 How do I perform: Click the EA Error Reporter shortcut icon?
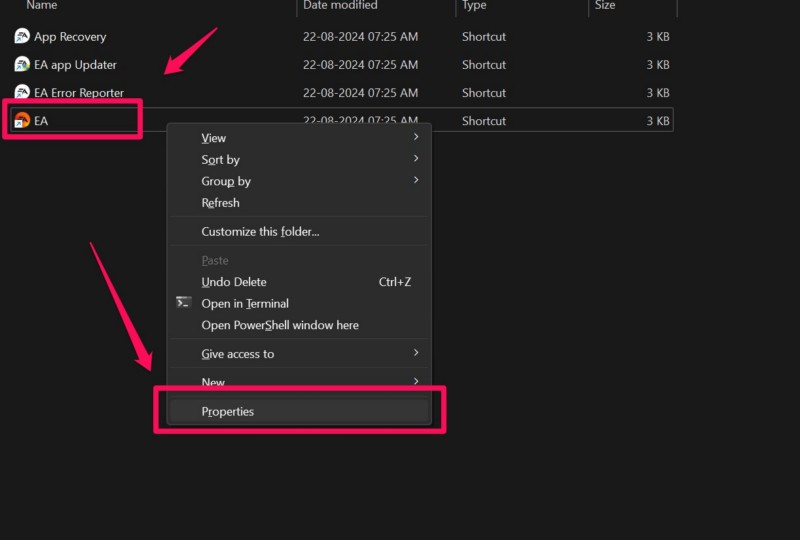pyautogui.click(x=22, y=93)
